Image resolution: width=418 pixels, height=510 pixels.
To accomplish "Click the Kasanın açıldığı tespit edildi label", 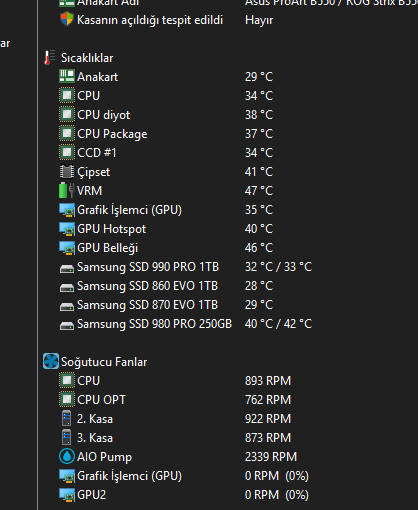I will (x=150, y=20).
